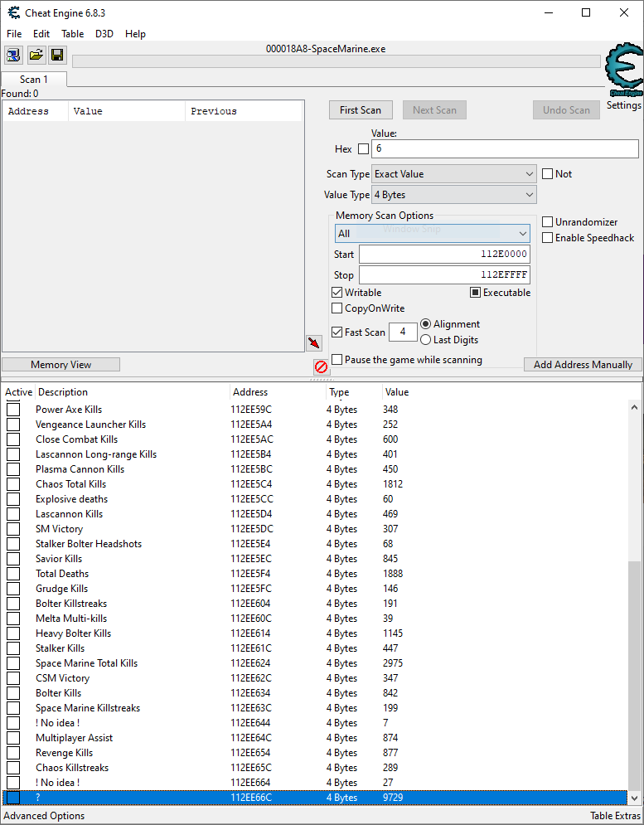This screenshot has width=644, height=825.
Task: Open the process list icon
Action: [13, 55]
